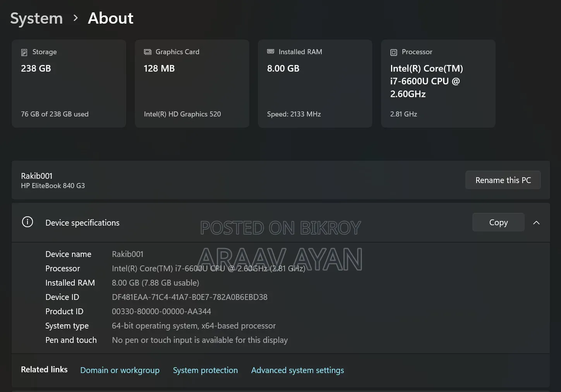The height and width of the screenshot is (392, 561).
Task: Click the Rename this PC button
Action: (x=503, y=180)
